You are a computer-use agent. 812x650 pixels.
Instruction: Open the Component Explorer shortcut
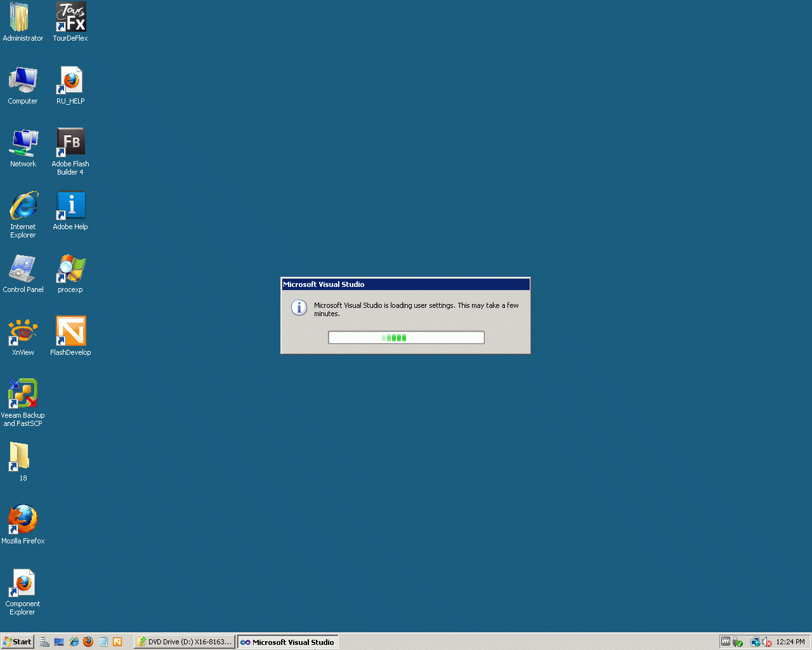click(x=23, y=592)
